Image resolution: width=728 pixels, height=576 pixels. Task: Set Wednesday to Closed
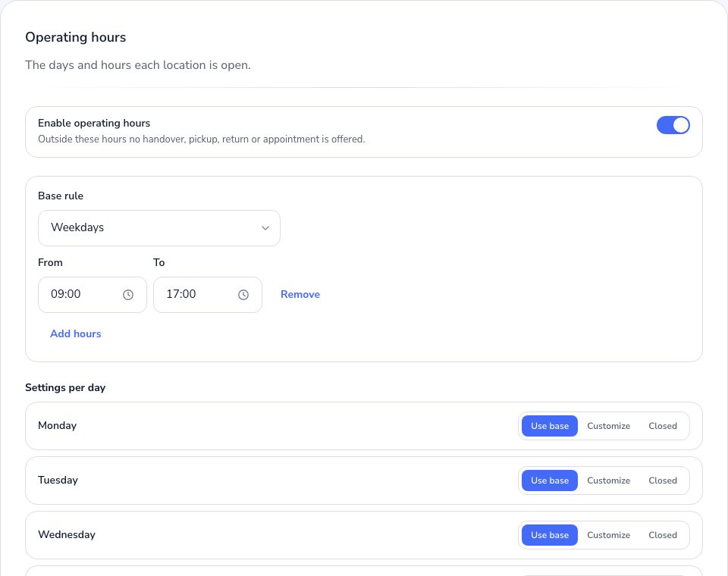pos(663,535)
